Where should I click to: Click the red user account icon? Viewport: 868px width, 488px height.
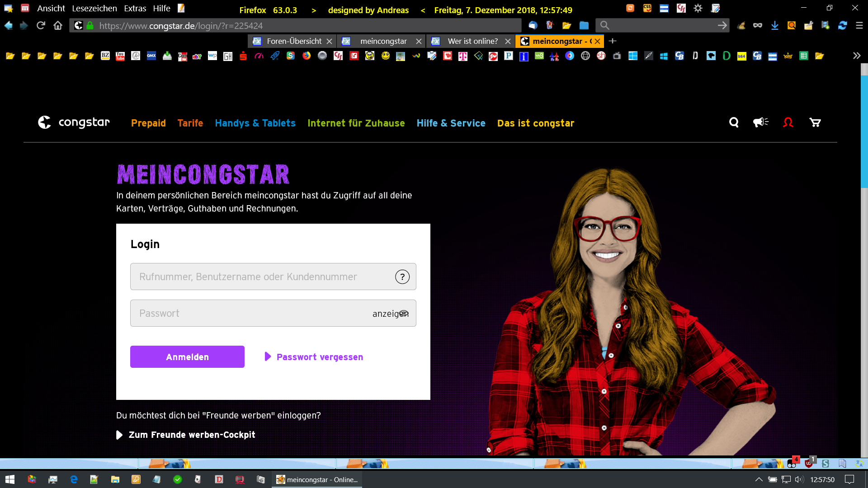click(x=788, y=122)
